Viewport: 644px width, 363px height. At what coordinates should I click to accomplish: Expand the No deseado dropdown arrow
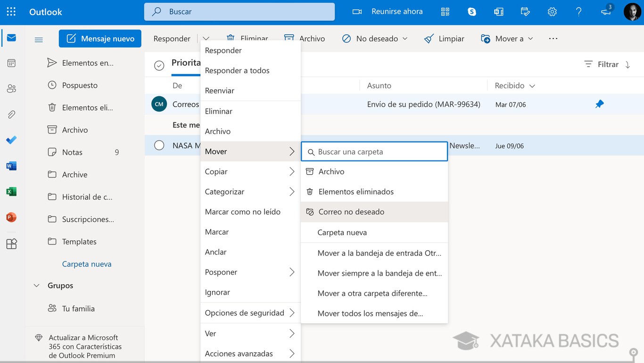[x=405, y=38]
